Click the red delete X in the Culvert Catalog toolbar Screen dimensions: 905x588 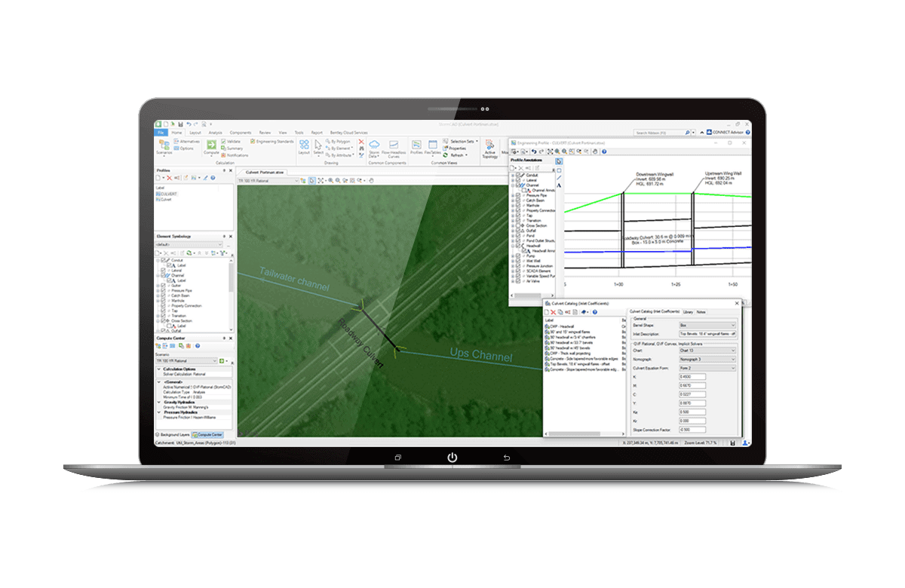554,311
